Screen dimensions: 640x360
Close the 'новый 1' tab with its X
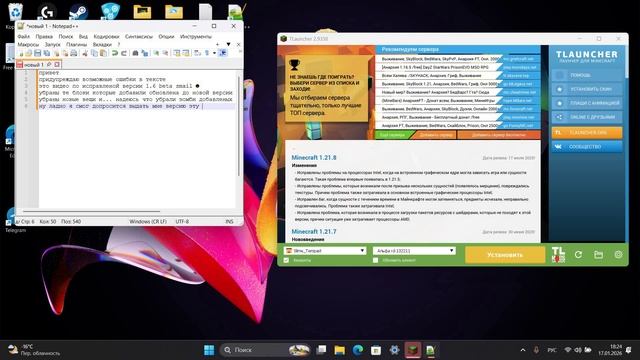(57, 64)
